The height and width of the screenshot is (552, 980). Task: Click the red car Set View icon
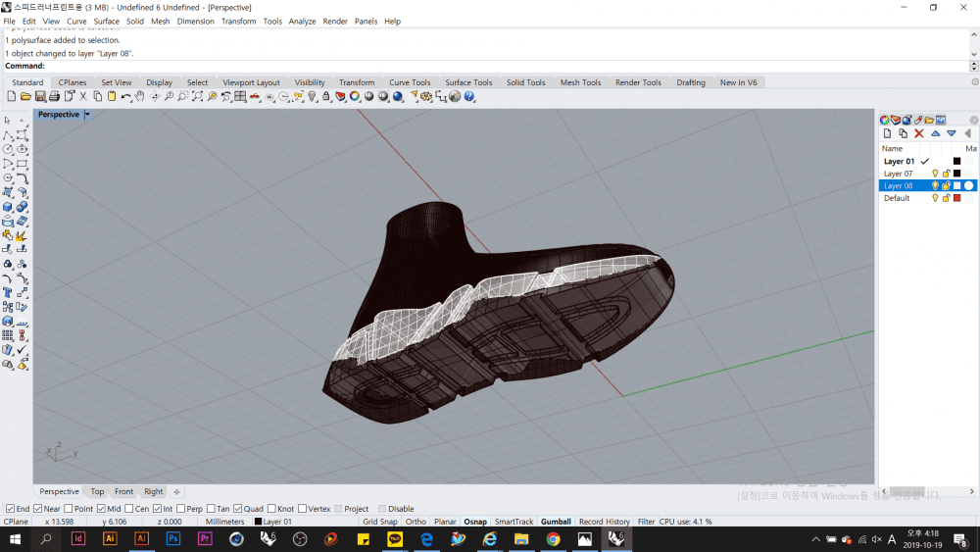255,96
